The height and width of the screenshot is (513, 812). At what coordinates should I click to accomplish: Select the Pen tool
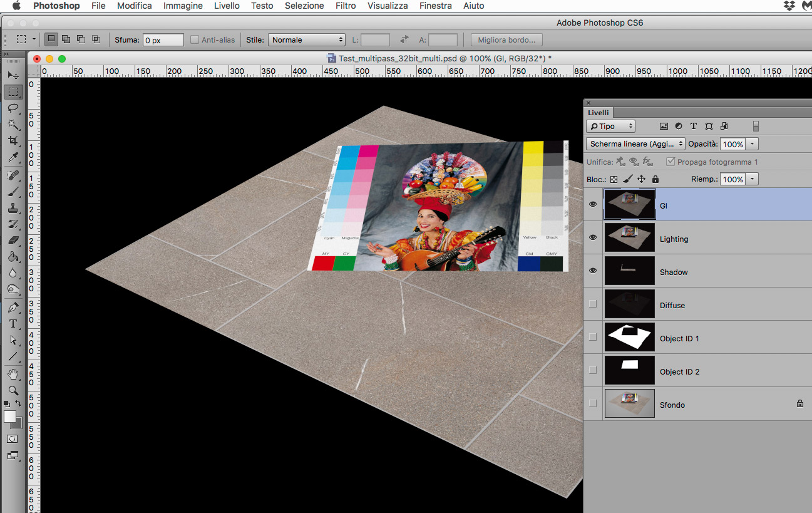pos(13,308)
